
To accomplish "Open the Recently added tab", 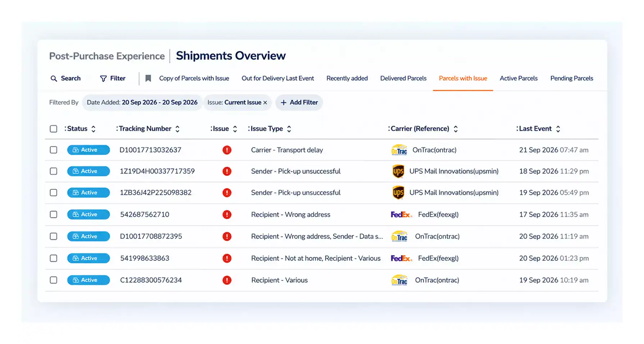I will click(x=347, y=78).
